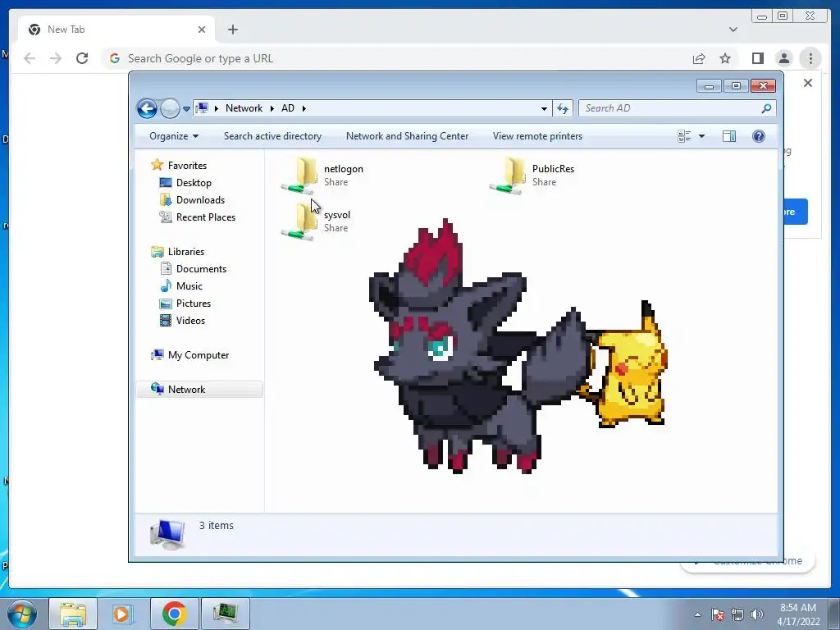This screenshot has height=630, width=840.
Task: Click Chrome's back arrow
Action: [30, 58]
